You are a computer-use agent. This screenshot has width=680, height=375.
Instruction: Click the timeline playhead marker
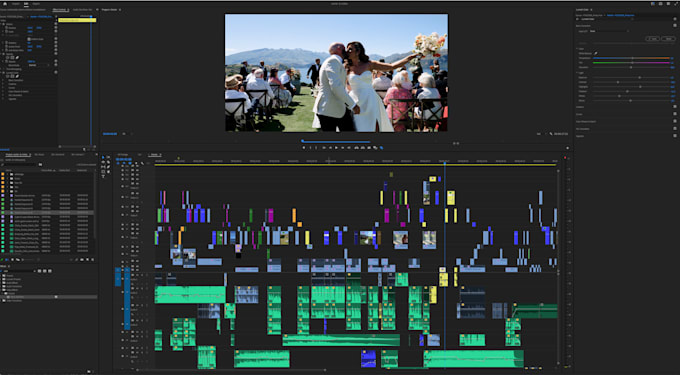pos(445,163)
